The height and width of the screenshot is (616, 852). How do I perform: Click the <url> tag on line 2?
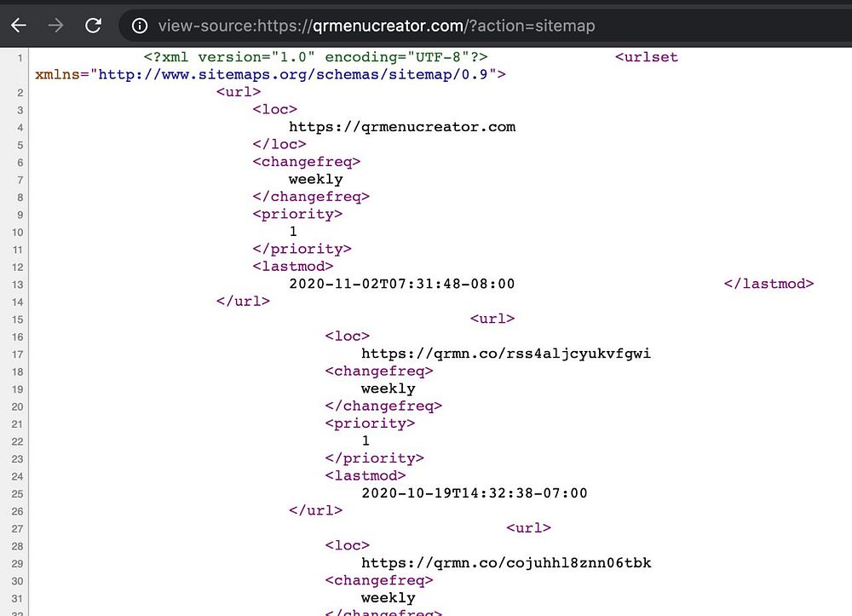click(239, 92)
